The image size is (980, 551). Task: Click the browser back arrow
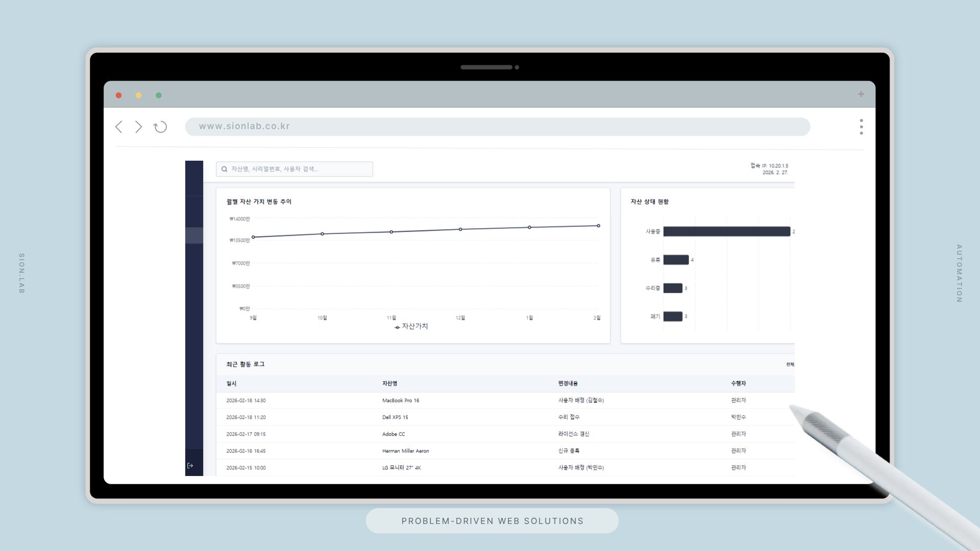point(119,127)
